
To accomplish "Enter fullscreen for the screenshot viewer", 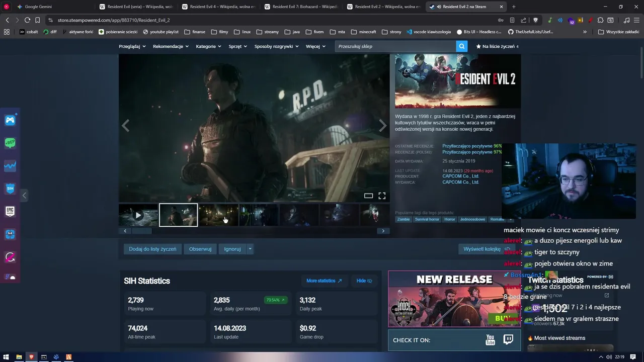I will 382,196.
